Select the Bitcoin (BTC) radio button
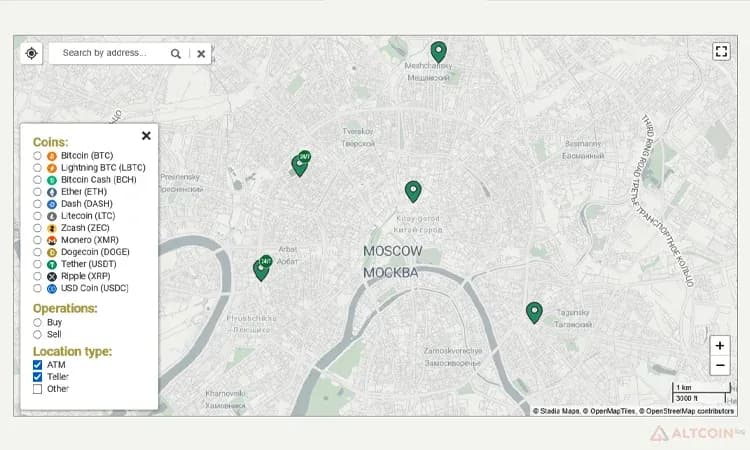 tap(37, 156)
